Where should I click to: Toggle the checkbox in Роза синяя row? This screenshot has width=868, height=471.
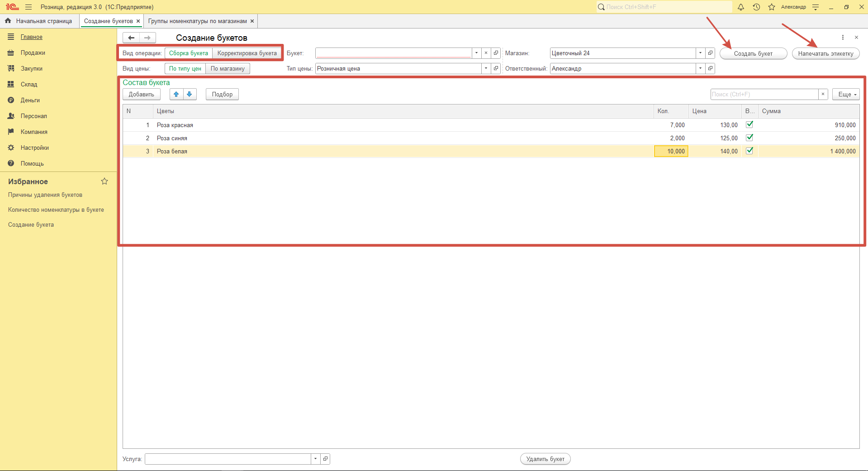[x=749, y=138]
